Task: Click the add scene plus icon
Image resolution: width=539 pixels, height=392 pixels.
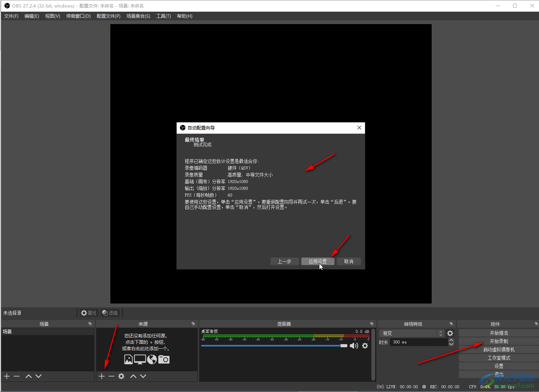Action: point(7,376)
